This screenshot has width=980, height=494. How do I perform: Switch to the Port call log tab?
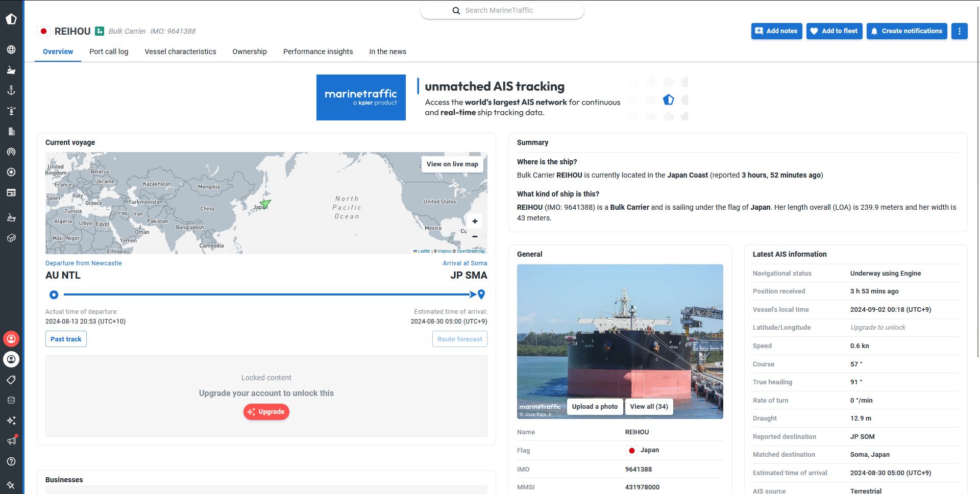(109, 52)
